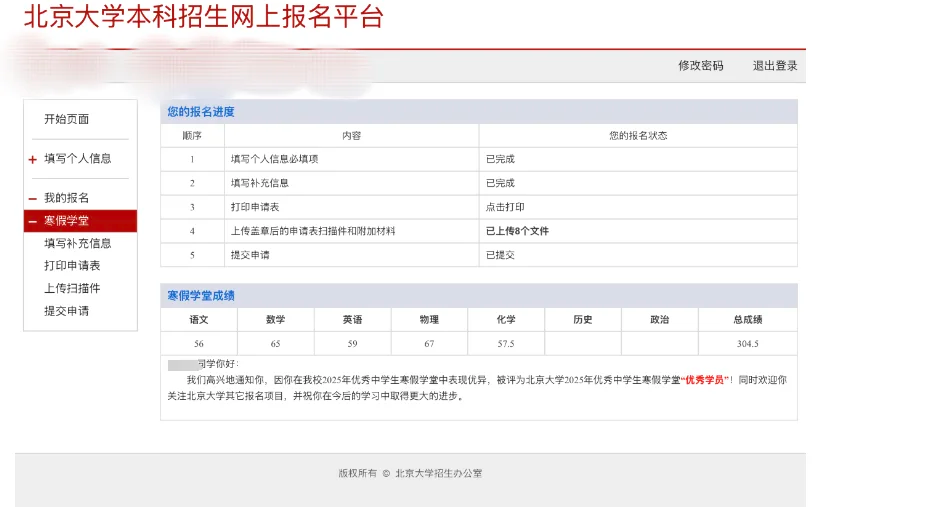Click the 语文 score value 56
The height and width of the screenshot is (507, 930).
tap(199, 344)
